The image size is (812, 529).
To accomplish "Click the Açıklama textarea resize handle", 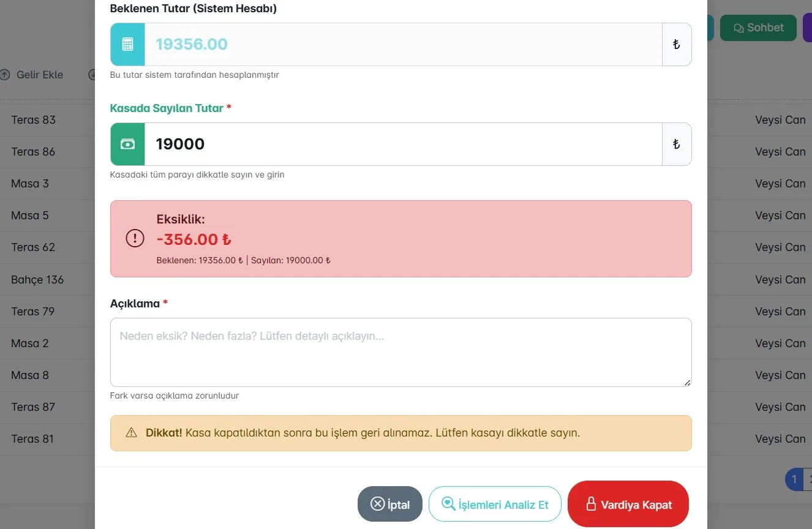I will pyautogui.click(x=687, y=382).
